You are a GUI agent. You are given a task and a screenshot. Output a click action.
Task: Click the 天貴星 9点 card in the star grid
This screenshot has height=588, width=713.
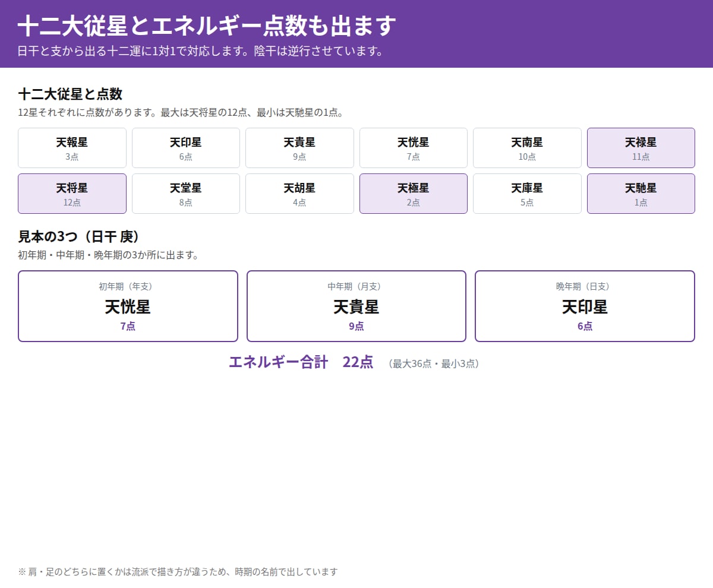[x=299, y=148]
